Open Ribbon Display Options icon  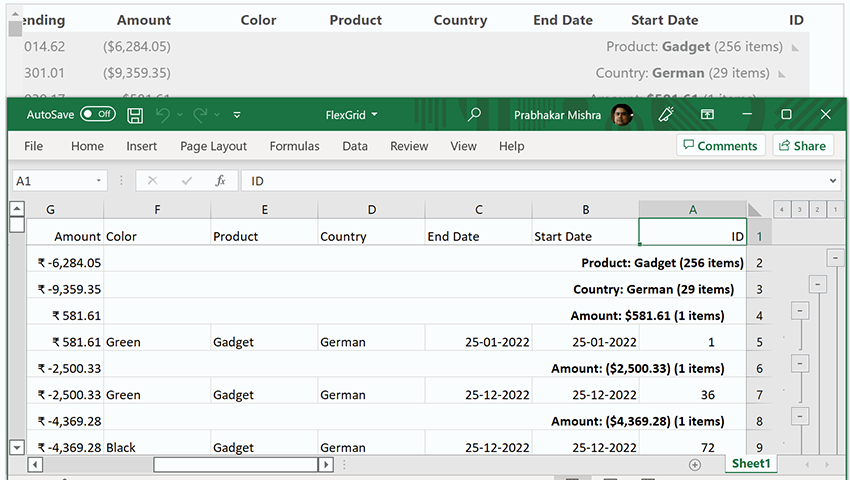[707, 115]
